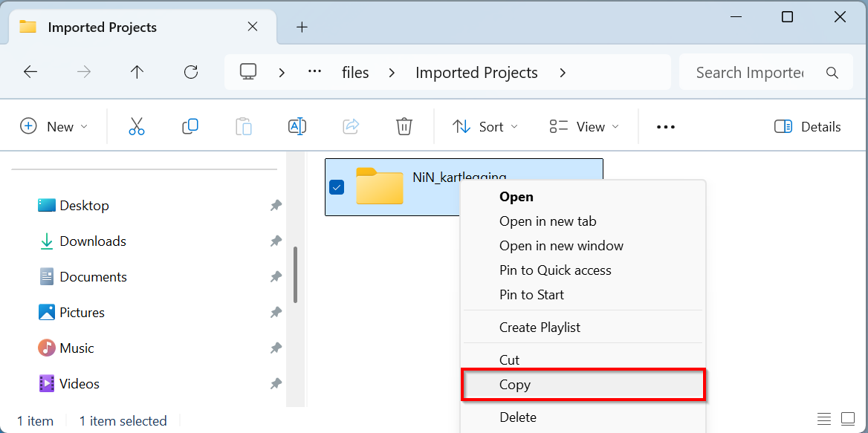Viewport: 868px width, 433px height.
Task: Toggle the Details pane
Action: tap(807, 127)
